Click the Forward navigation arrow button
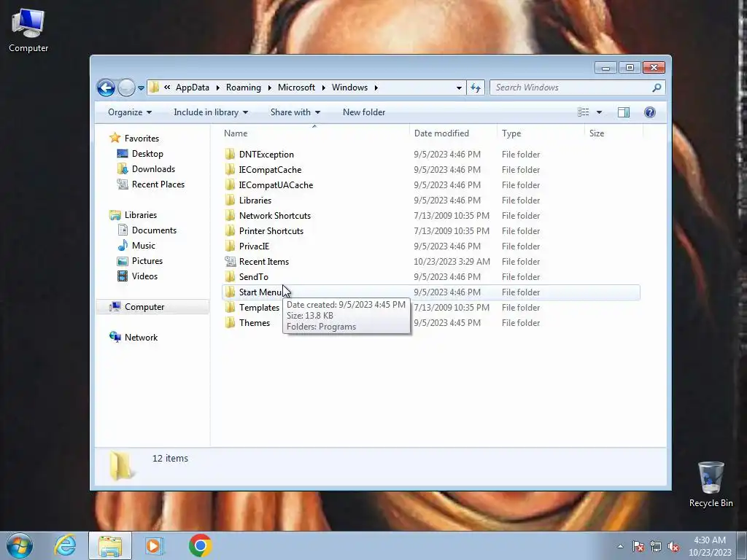 126,87
